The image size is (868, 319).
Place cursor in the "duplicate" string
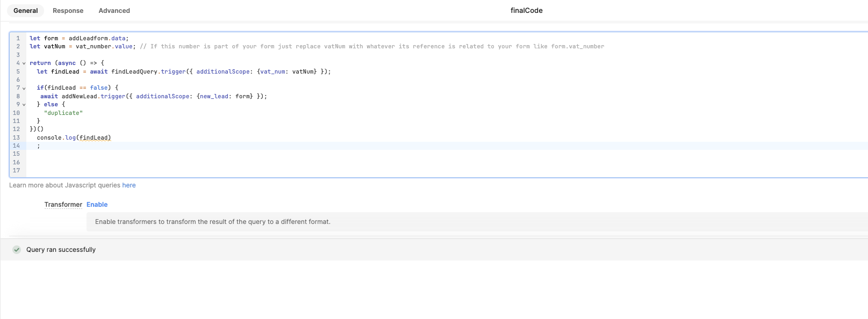click(63, 113)
